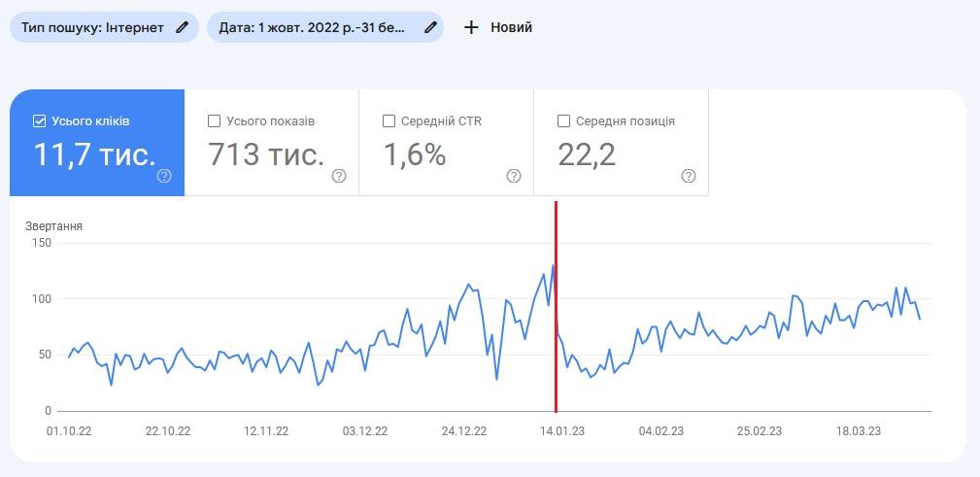Open help icon on total clicks card

[164, 176]
